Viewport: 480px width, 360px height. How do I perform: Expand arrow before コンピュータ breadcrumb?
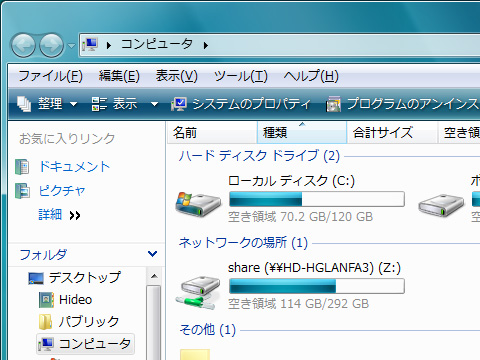109,45
